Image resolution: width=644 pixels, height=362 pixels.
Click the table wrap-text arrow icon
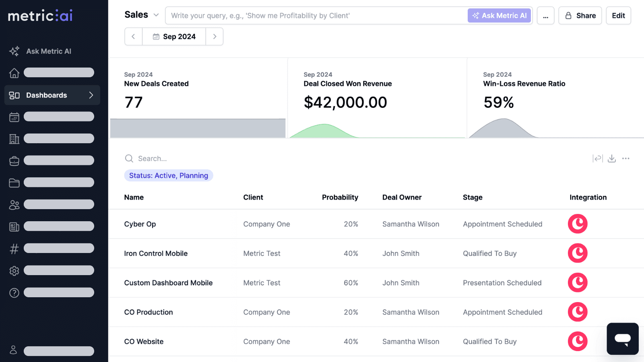pyautogui.click(x=597, y=158)
